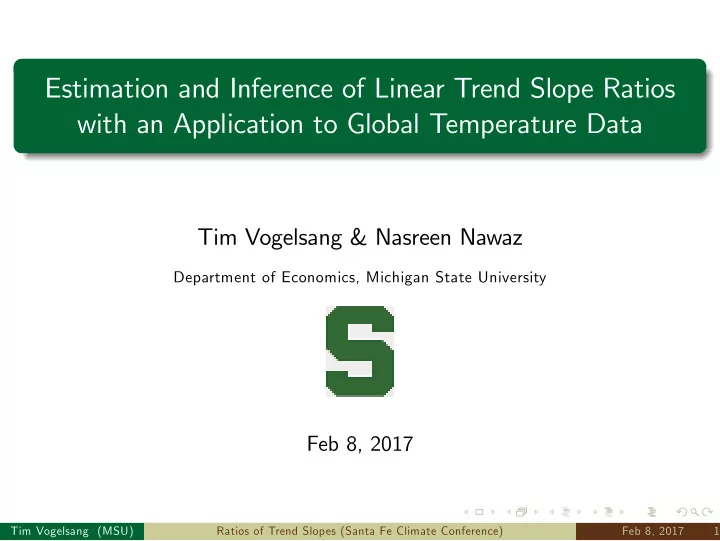
Task: Jump back using the frame's left arrow
Action: (509, 512)
